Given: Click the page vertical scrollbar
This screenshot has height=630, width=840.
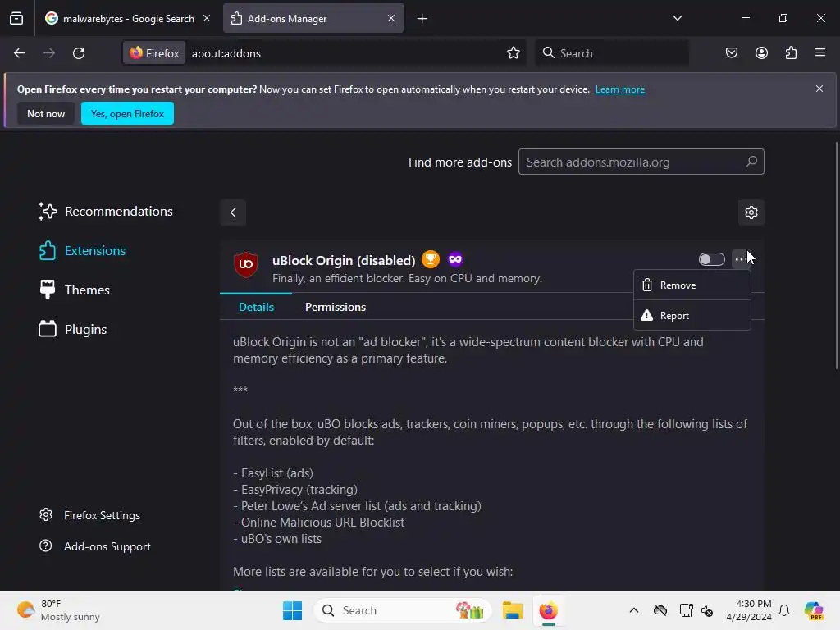Looking at the screenshot, I should pos(836,256).
